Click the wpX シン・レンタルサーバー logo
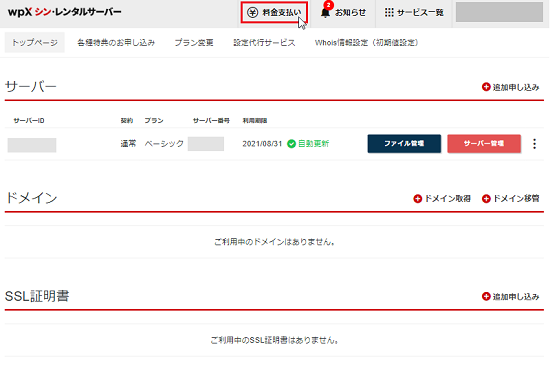550x373 pixels. (x=65, y=12)
